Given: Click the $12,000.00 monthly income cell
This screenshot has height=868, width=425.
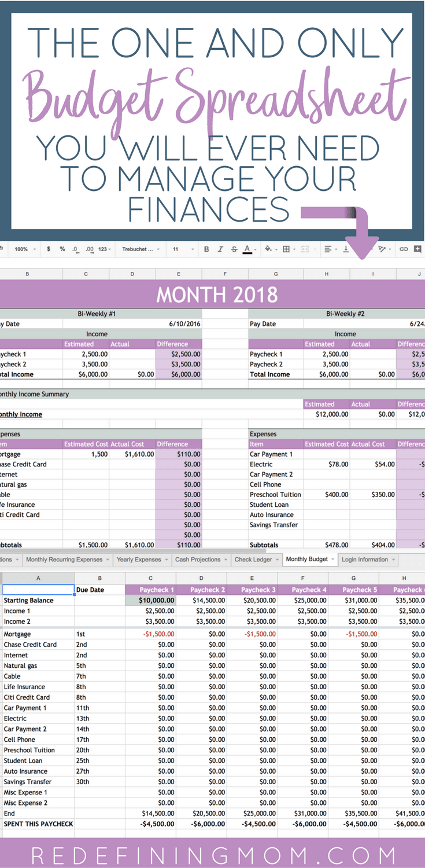Looking at the screenshot, I should [x=326, y=414].
